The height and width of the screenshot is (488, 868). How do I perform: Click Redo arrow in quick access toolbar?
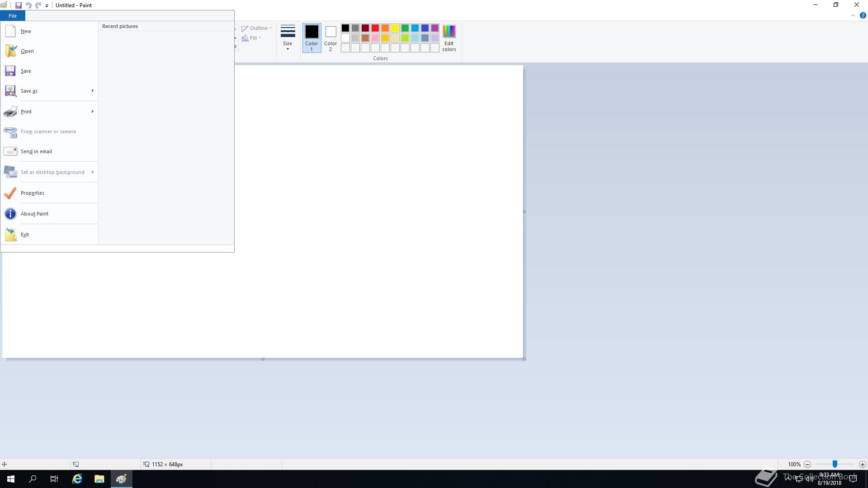[38, 5]
